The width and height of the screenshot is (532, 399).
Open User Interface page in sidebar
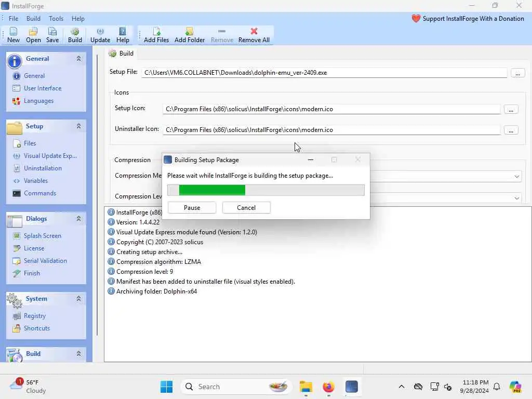[43, 88]
